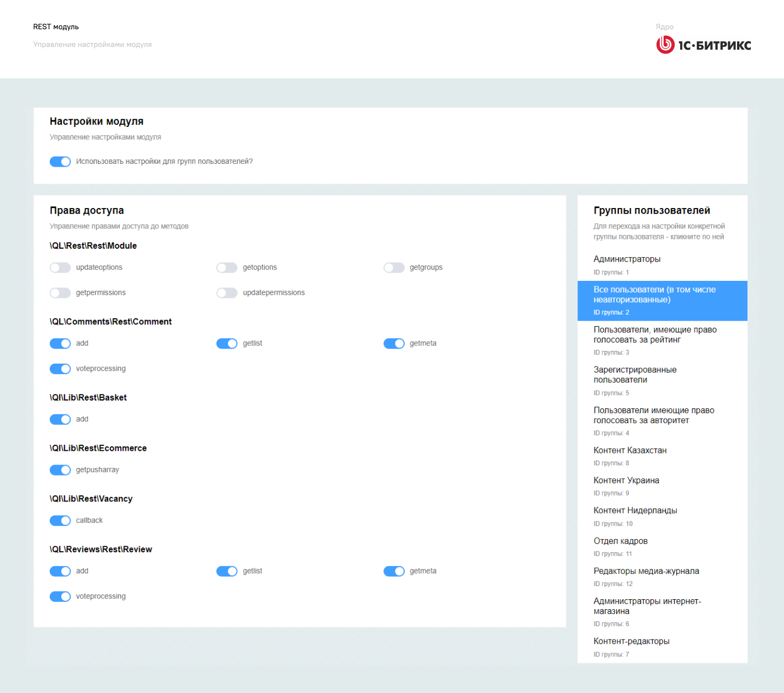Image resolution: width=784 pixels, height=693 pixels.
Task: Enable the getgroups toggle
Action: pyautogui.click(x=394, y=268)
